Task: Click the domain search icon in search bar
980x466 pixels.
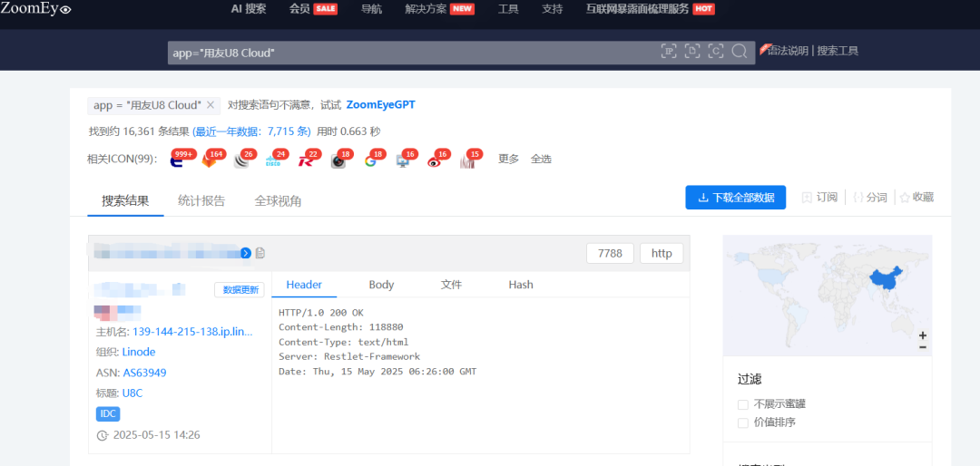Action: click(692, 52)
